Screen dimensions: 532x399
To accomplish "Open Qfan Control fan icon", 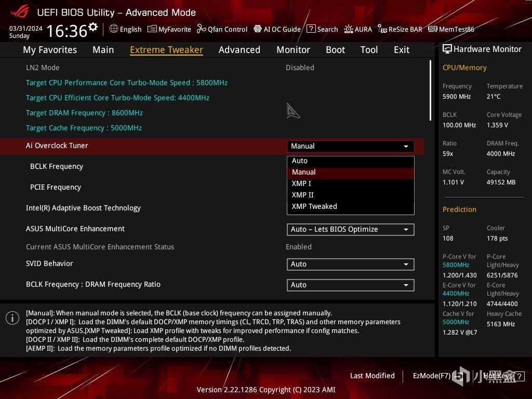I will (201, 29).
